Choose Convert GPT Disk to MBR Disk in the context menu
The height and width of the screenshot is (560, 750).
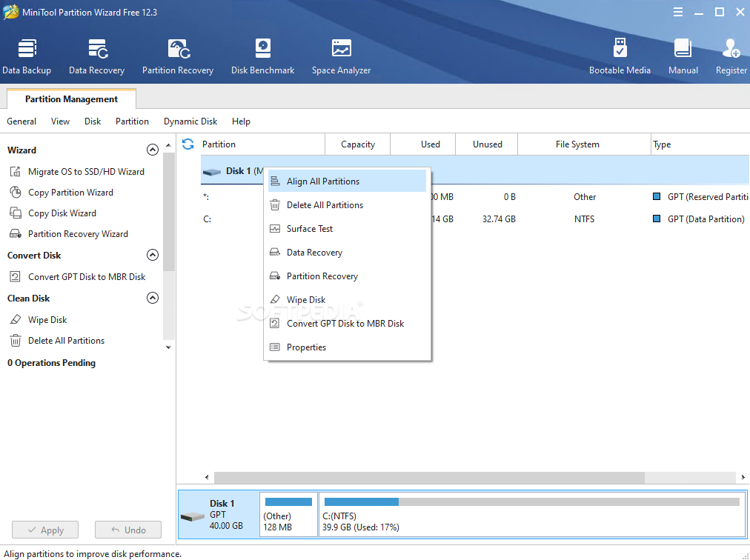[348, 323]
